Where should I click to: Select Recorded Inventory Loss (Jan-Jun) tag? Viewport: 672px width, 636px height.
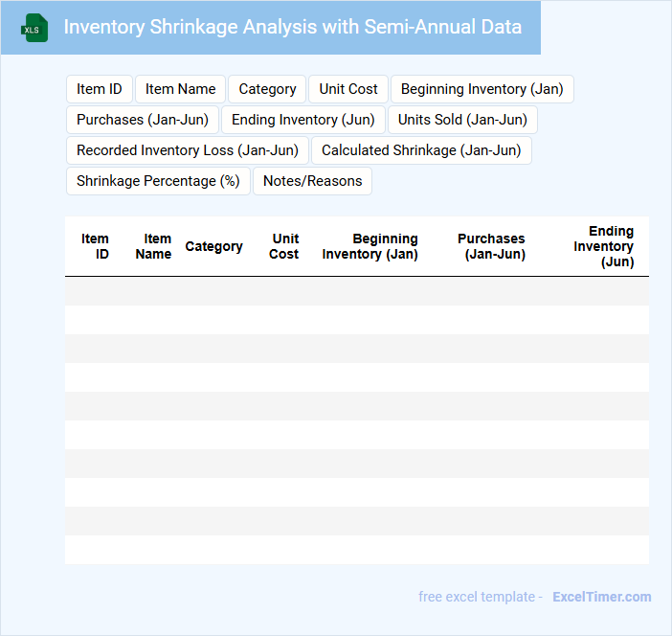click(x=188, y=150)
